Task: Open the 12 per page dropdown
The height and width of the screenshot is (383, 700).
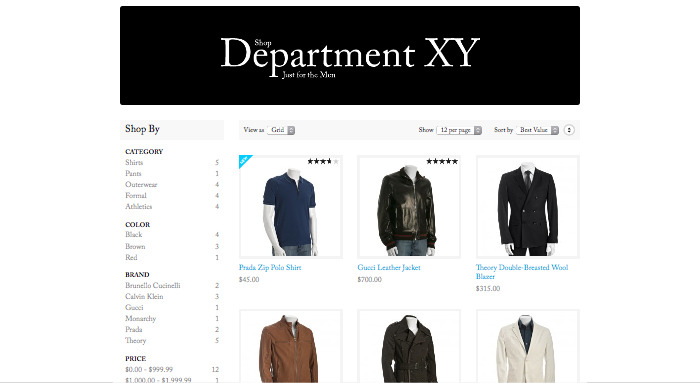Action: [459, 130]
